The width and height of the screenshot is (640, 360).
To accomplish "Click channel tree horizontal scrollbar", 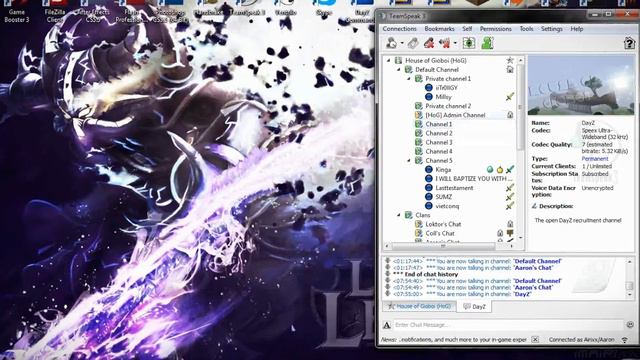I will point(443,246).
